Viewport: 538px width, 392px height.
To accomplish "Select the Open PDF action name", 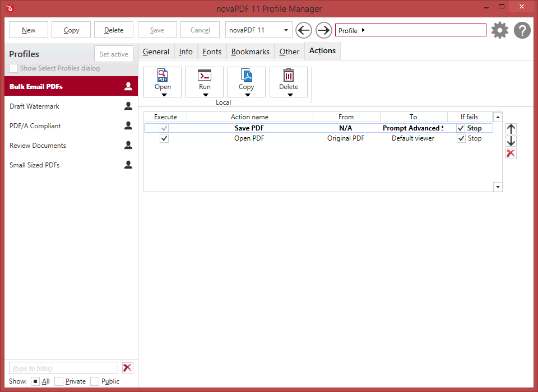I will pyautogui.click(x=249, y=138).
